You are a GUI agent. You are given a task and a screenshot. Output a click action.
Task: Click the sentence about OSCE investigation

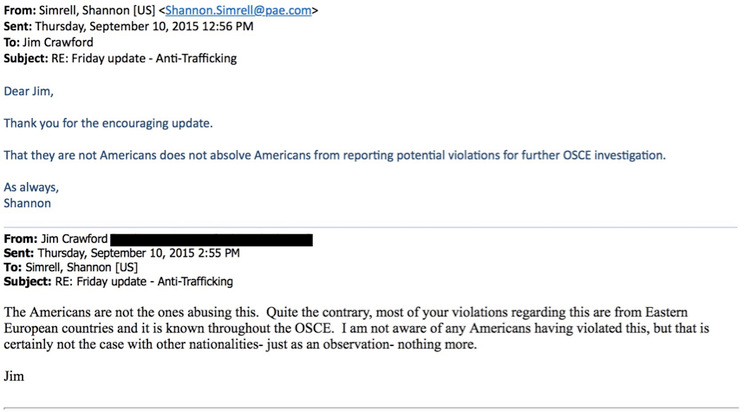tap(335, 156)
